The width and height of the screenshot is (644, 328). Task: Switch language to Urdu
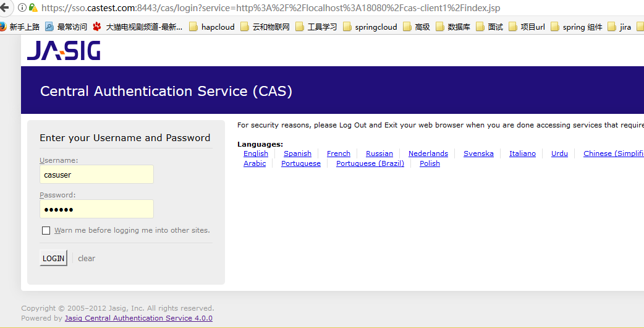click(559, 153)
